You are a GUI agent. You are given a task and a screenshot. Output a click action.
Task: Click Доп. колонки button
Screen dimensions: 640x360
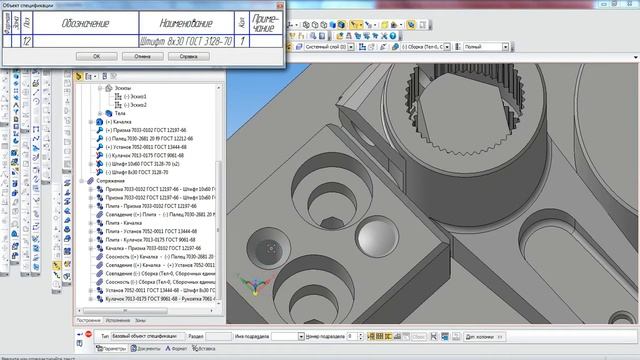(x=484, y=337)
